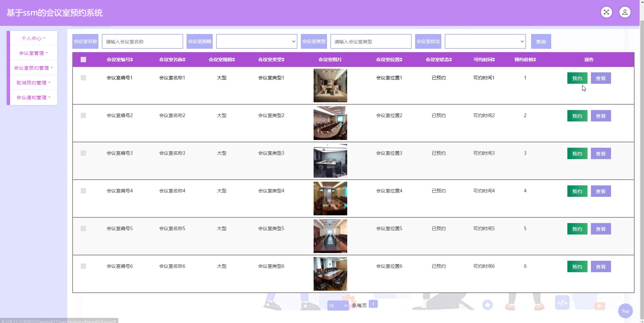
Task: Click the 已预约 status in 会议室编号5 row
Action: pyautogui.click(x=439, y=228)
